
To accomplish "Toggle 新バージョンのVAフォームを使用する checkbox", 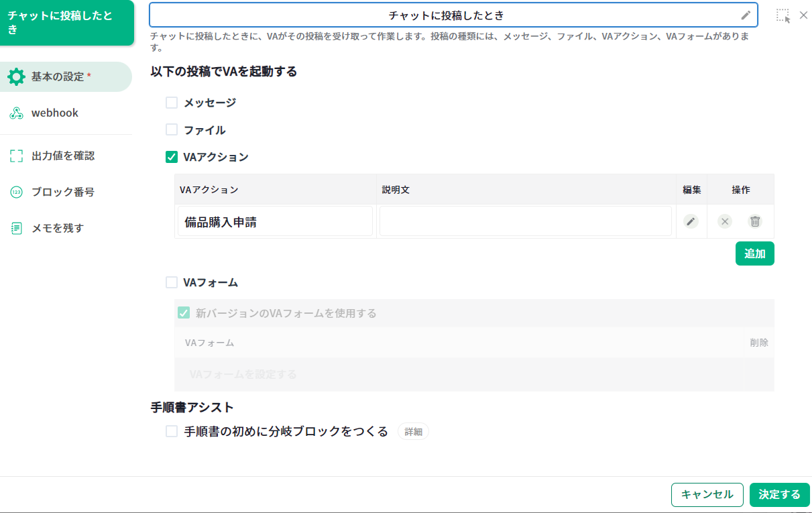I will [x=184, y=312].
